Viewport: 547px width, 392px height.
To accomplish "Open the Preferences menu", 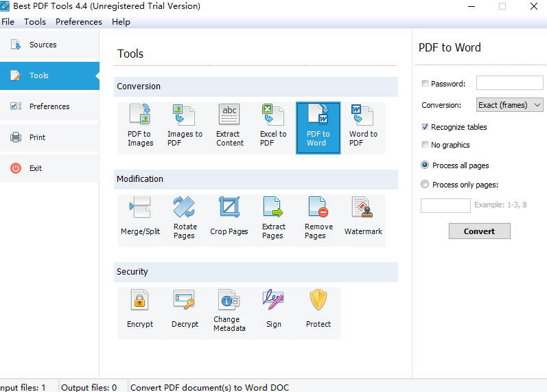I will pyautogui.click(x=79, y=22).
